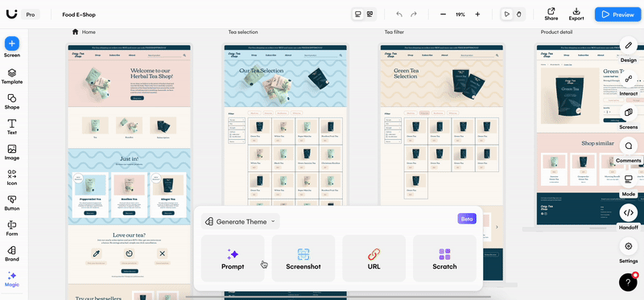Add a new Screen from sidebar
Viewport: 644px width, 300px height.
tap(12, 43)
